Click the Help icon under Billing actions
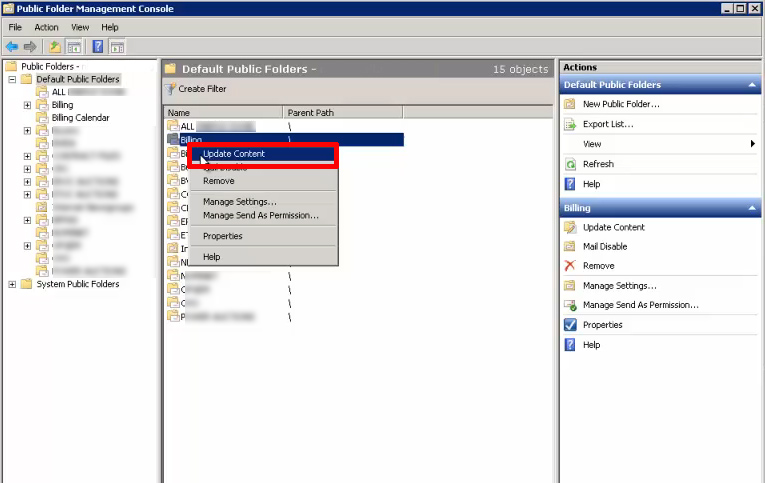 (x=569, y=345)
